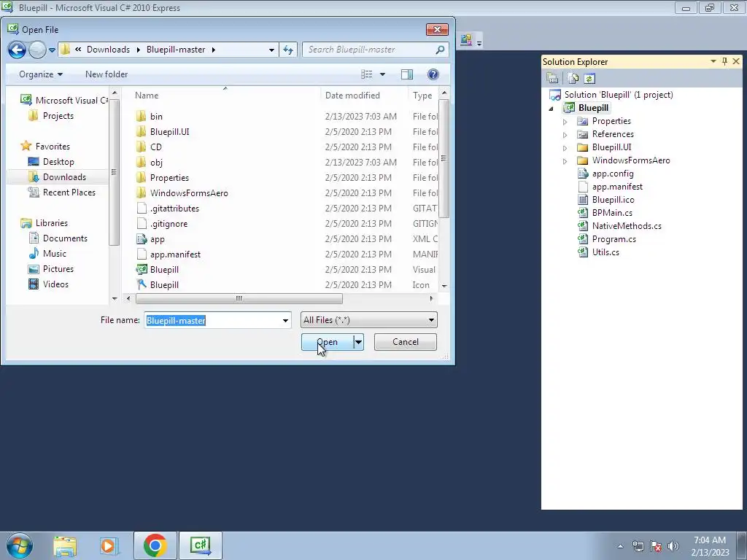Collapse the Bluepill project node
747x560 pixels.
[x=551, y=109]
